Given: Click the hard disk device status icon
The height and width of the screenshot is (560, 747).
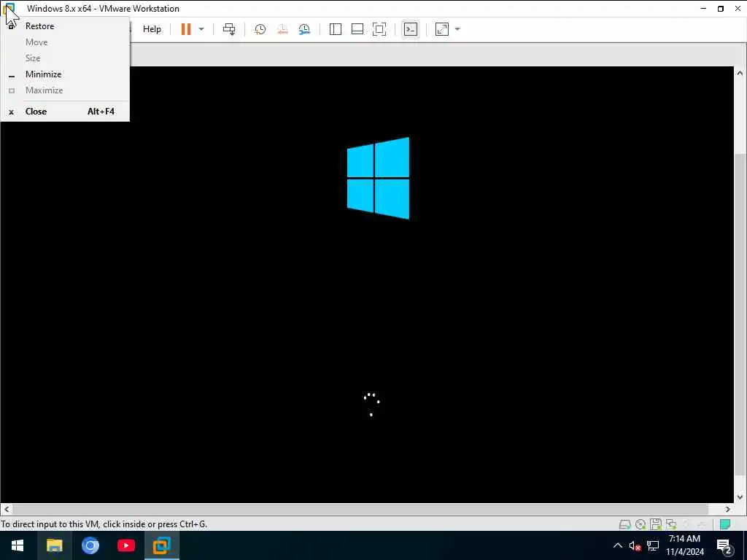Looking at the screenshot, I should pos(624,524).
